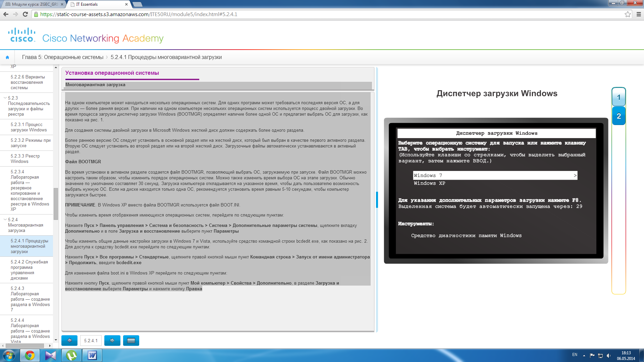The height and width of the screenshot is (362, 644).
Task: Go to next page with right arrow button
Action: (x=112, y=341)
